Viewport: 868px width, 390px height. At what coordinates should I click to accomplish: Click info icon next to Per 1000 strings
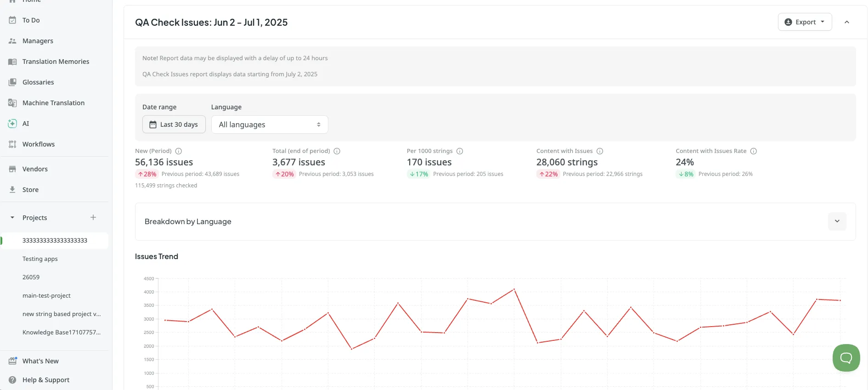[x=460, y=151]
